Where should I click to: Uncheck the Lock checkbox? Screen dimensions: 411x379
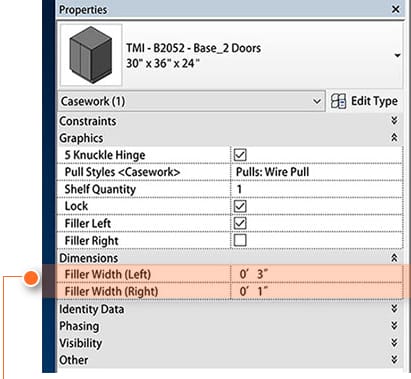pos(240,206)
